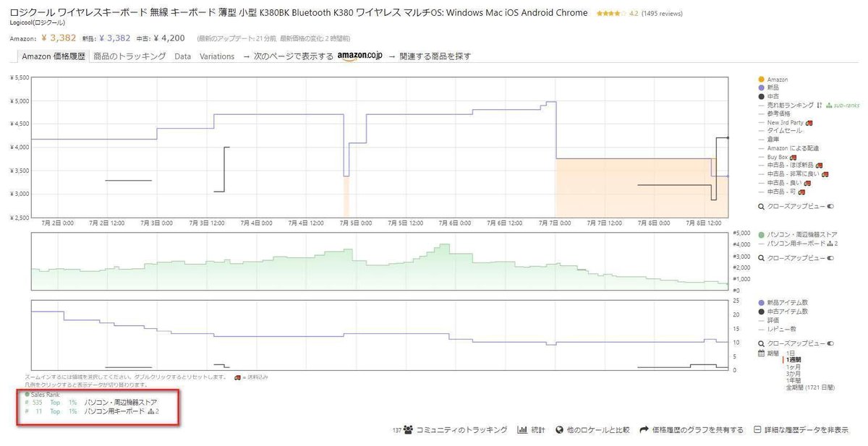Flip the クローズアップビュー switch of the sales rank chart
Screen dimensions: 868x446
830,257
